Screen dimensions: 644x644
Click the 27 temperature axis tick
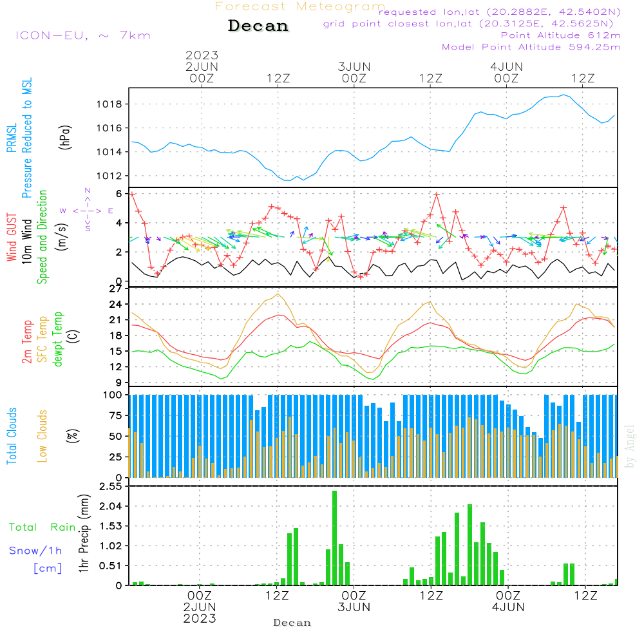(116, 289)
